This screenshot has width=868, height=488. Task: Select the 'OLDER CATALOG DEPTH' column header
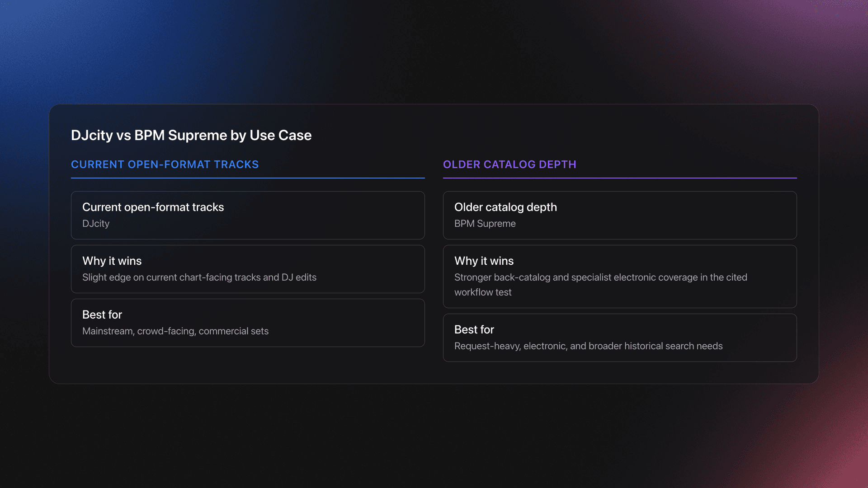tap(509, 164)
